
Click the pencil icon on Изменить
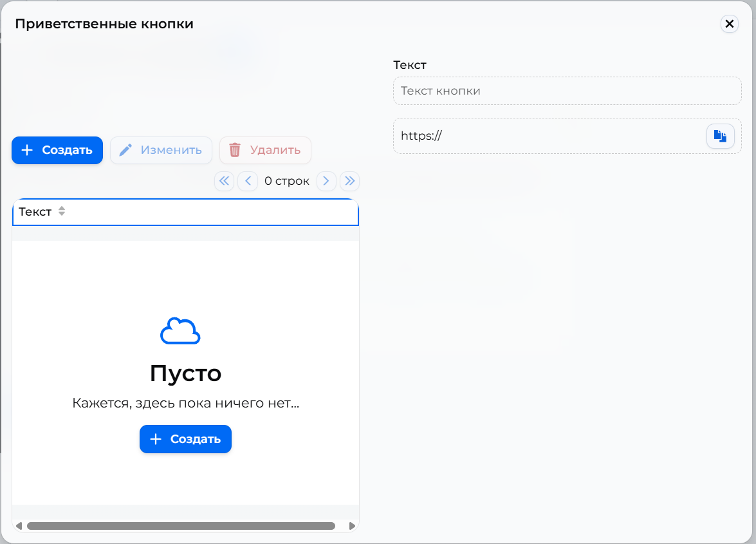point(125,150)
